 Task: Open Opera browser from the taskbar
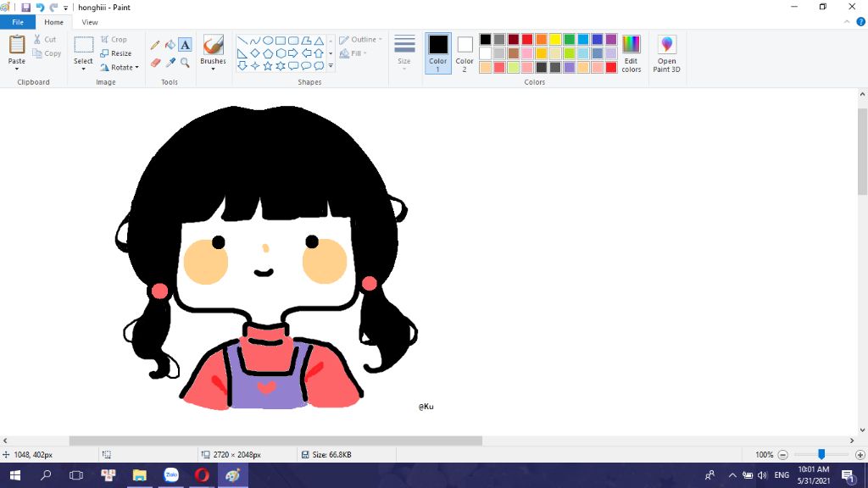point(202,475)
